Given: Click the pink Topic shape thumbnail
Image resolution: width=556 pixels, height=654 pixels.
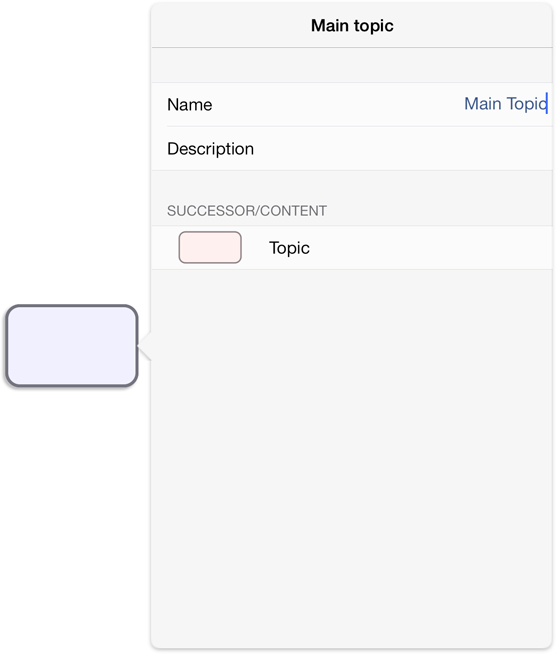Looking at the screenshot, I should 210,247.
